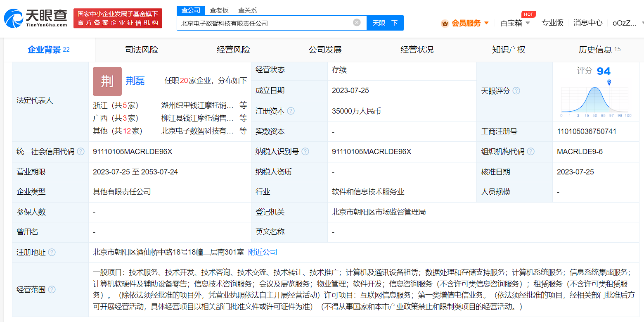Open help icon next to 经营范围
This screenshot has width=644, height=322.
[x=52, y=290]
